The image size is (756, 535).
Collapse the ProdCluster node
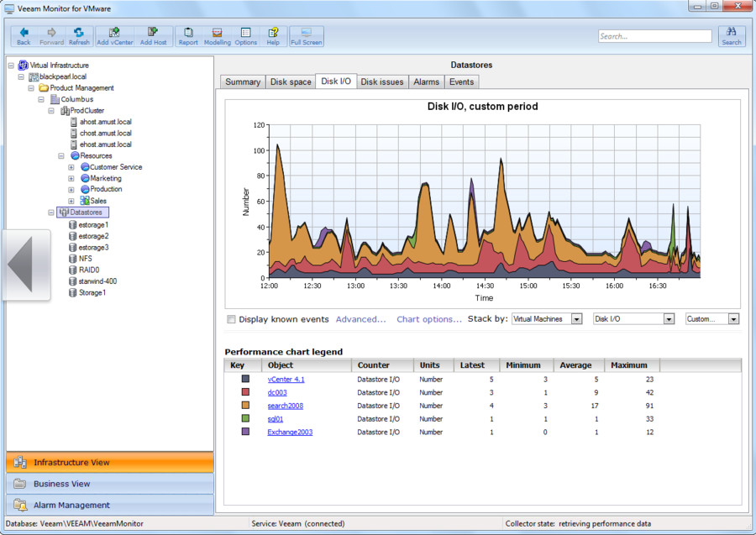click(x=51, y=110)
